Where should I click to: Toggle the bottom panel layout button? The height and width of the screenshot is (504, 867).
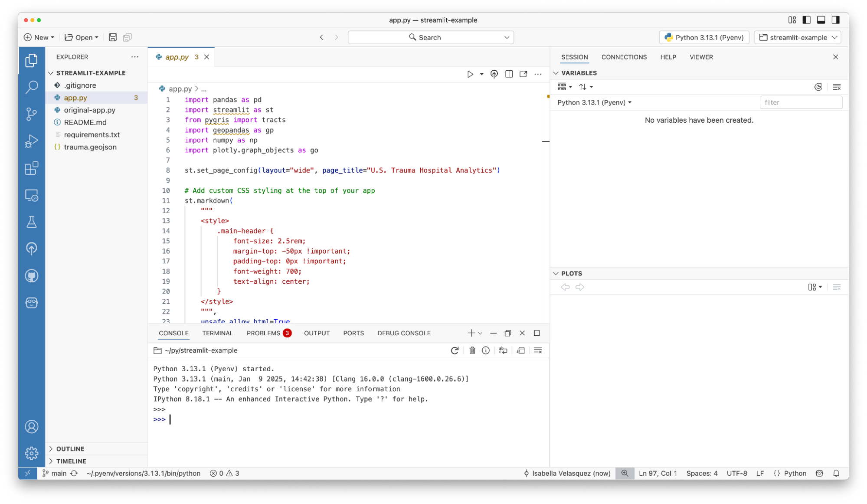point(821,20)
